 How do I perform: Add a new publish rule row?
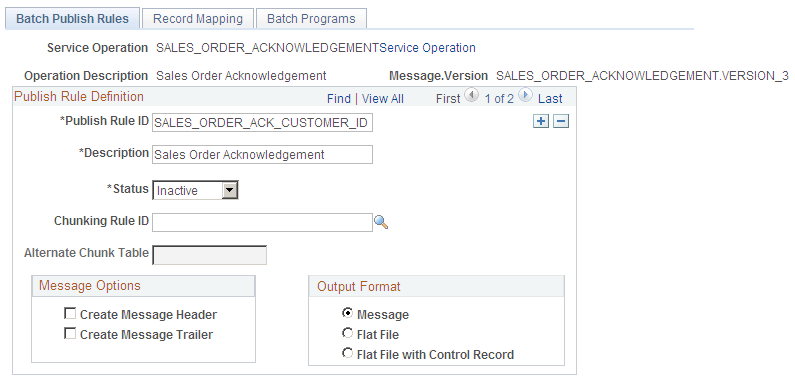click(541, 122)
